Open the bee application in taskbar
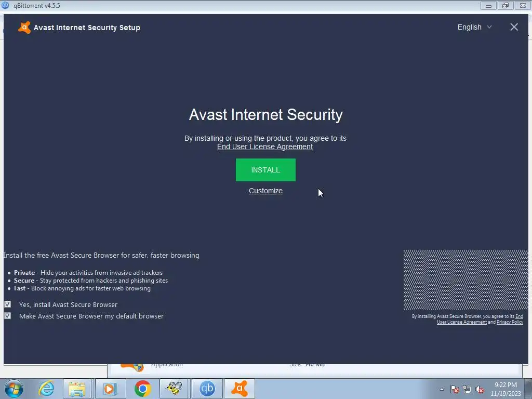The height and width of the screenshot is (399, 532). click(x=174, y=389)
